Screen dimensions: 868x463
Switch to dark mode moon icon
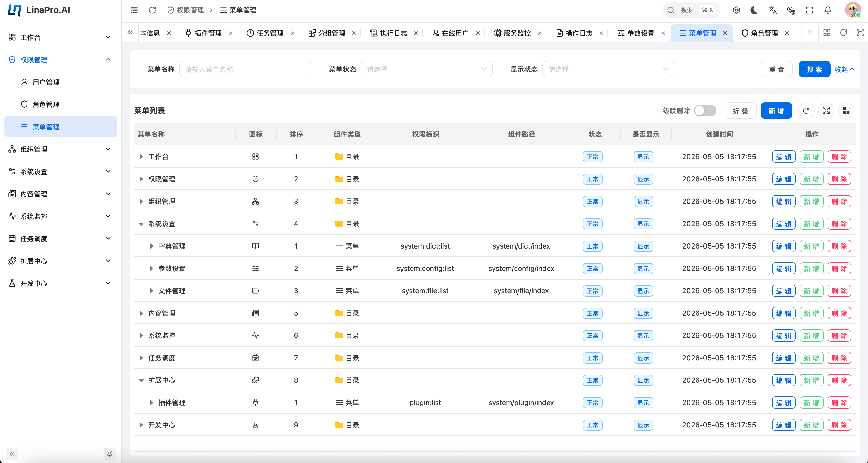coord(754,10)
